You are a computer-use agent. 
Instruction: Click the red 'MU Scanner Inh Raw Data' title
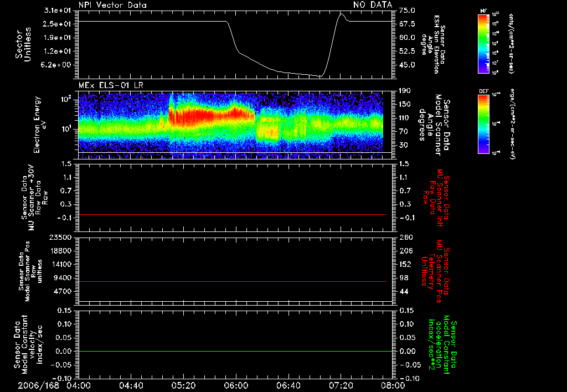[x=436, y=198]
